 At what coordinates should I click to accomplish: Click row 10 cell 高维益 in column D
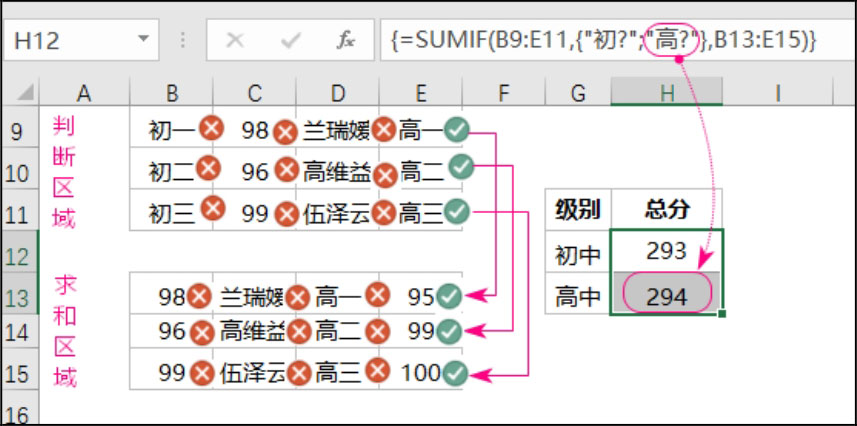[x=338, y=168]
